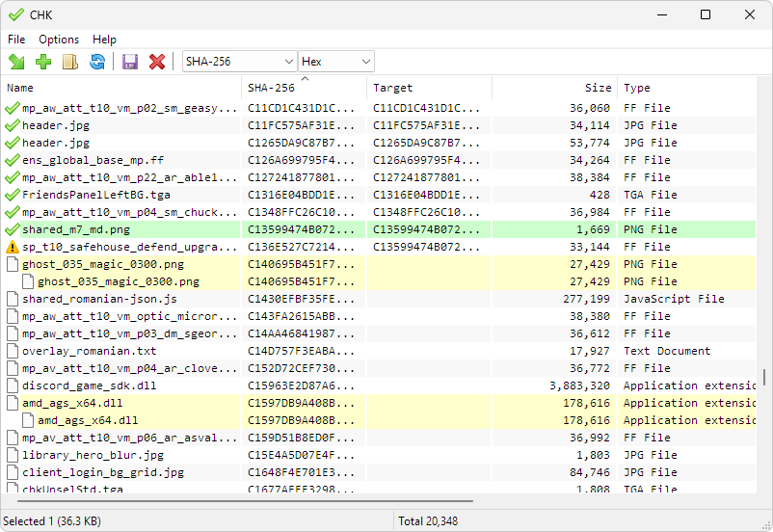Open the SHA-256 hash algorithm dropdown
This screenshot has height=532, width=773.
[x=239, y=62]
